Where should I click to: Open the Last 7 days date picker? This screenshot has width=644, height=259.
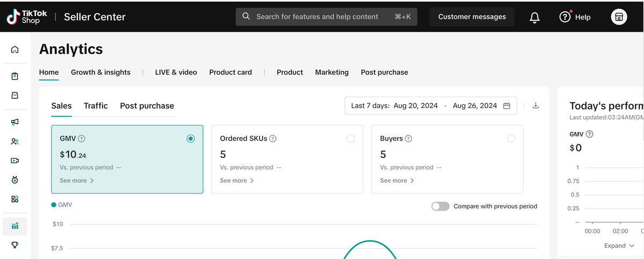pos(430,106)
